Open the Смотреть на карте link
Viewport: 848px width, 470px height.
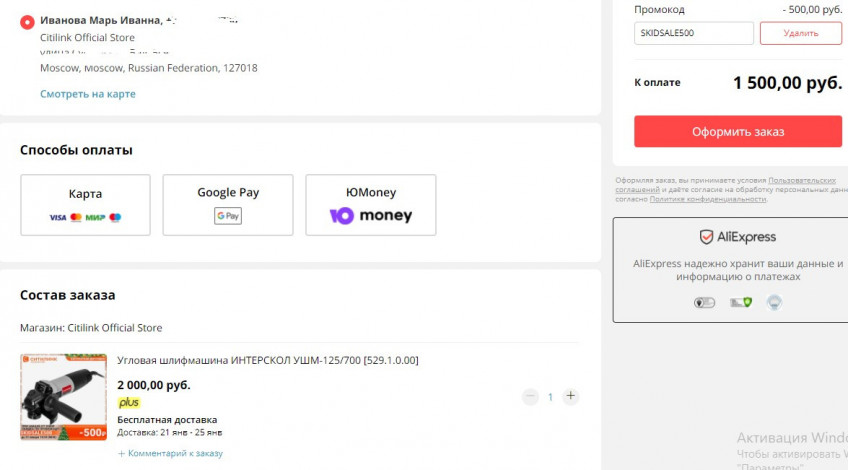(87, 94)
